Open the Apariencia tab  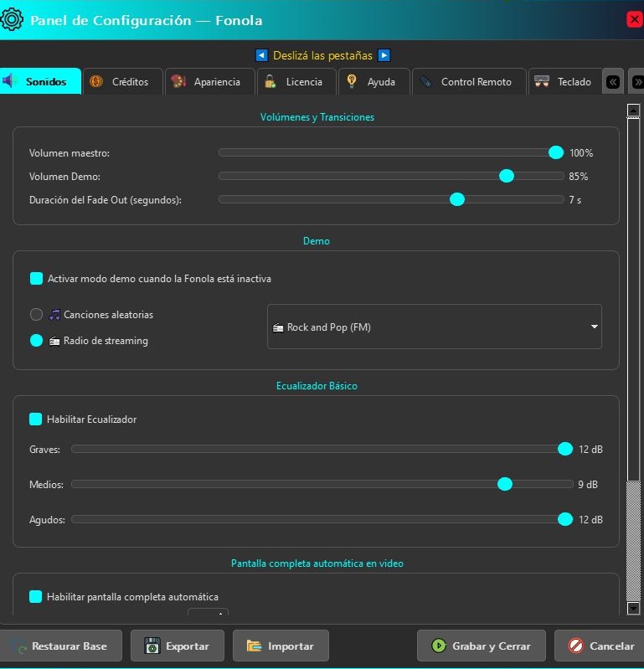210,81
